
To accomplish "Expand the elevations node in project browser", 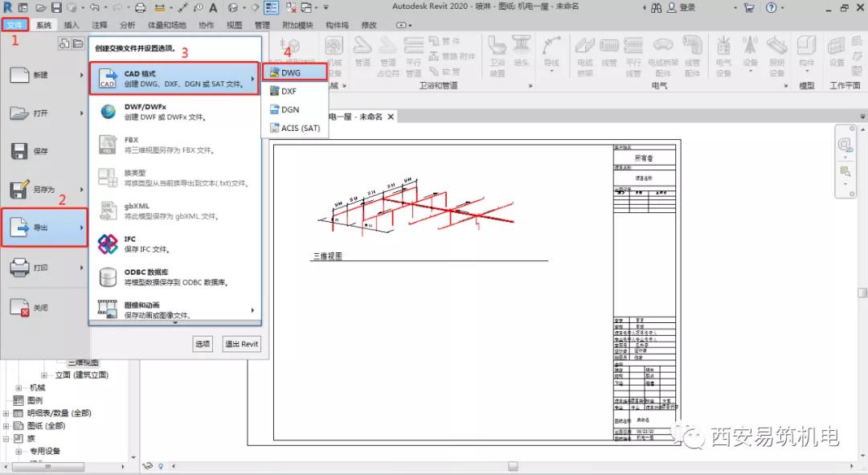I will [x=43, y=375].
